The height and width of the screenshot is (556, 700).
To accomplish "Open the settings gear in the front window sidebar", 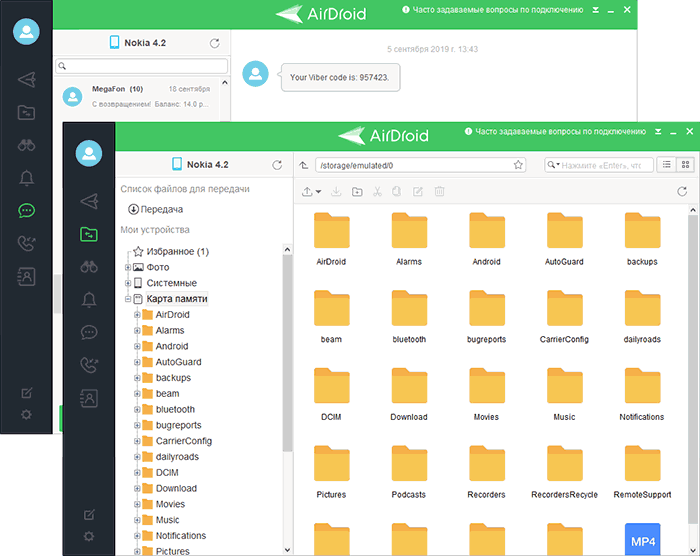I will click(89, 536).
